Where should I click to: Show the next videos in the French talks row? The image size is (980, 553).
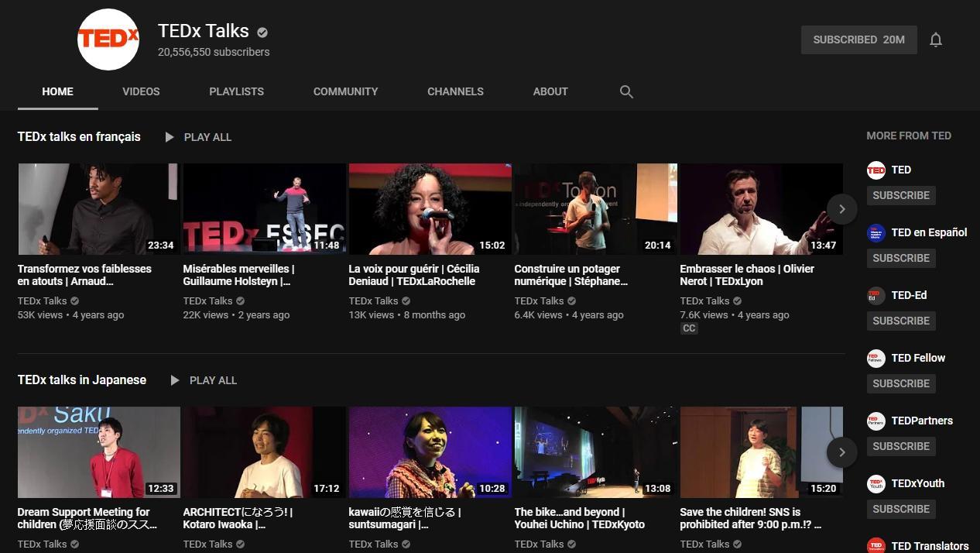(x=842, y=208)
